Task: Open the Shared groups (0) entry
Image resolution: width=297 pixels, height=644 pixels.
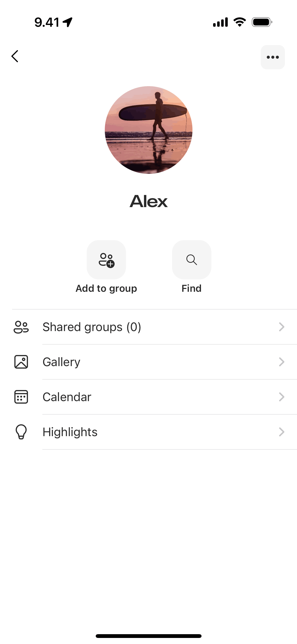Action: [x=154, y=327]
